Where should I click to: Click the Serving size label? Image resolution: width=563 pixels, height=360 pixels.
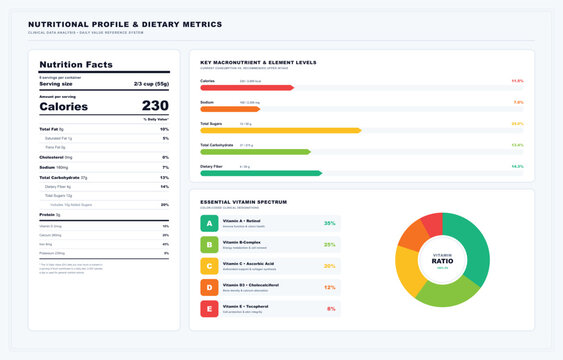[56, 84]
